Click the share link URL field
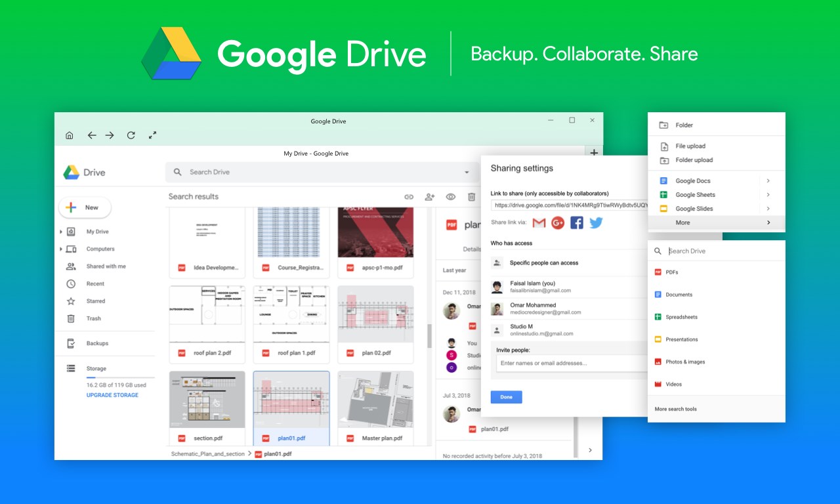Image resolution: width=840 pixels, height=504 pixels. [569, 205]
